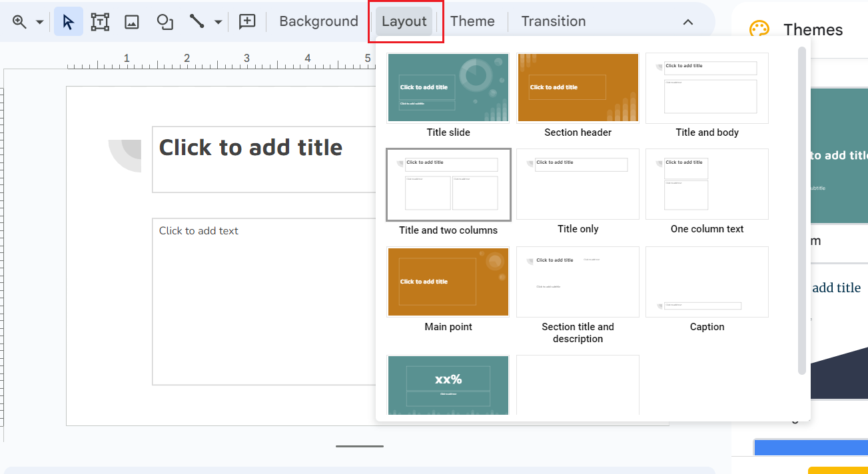
Task: Select the cursor selection tool
Action: (x=68, y=21)
